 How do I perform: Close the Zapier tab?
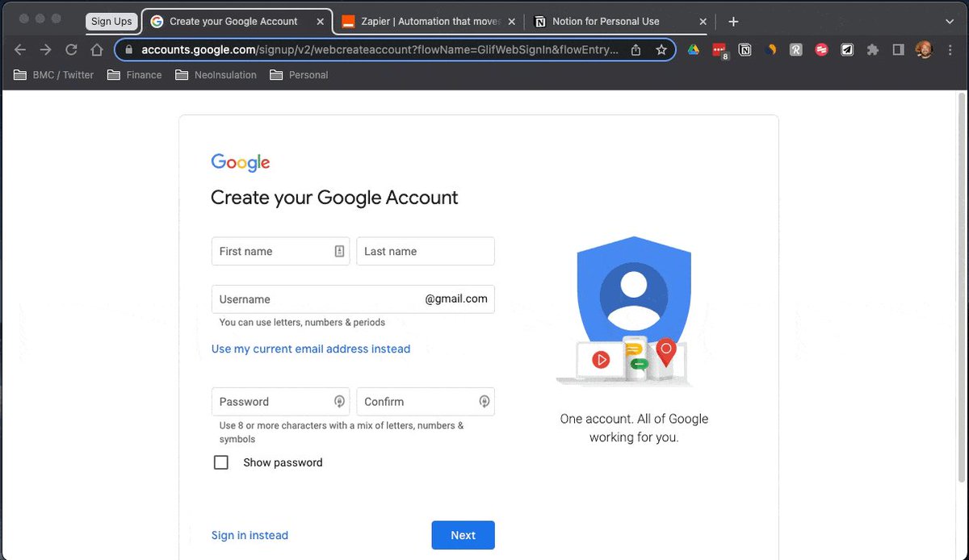511,22
